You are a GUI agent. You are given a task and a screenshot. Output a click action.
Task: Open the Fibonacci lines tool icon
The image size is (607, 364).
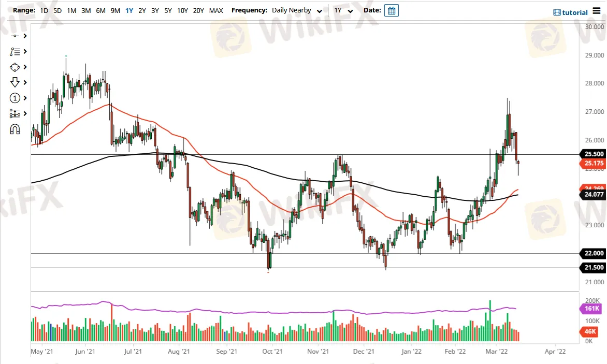15,51
